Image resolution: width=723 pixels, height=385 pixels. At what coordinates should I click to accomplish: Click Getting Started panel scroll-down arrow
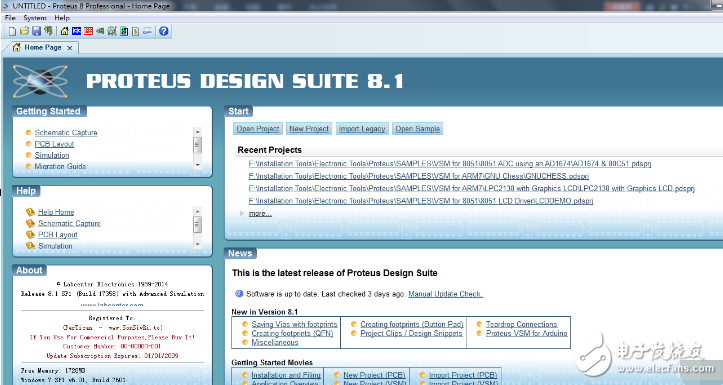click(197, 165)
